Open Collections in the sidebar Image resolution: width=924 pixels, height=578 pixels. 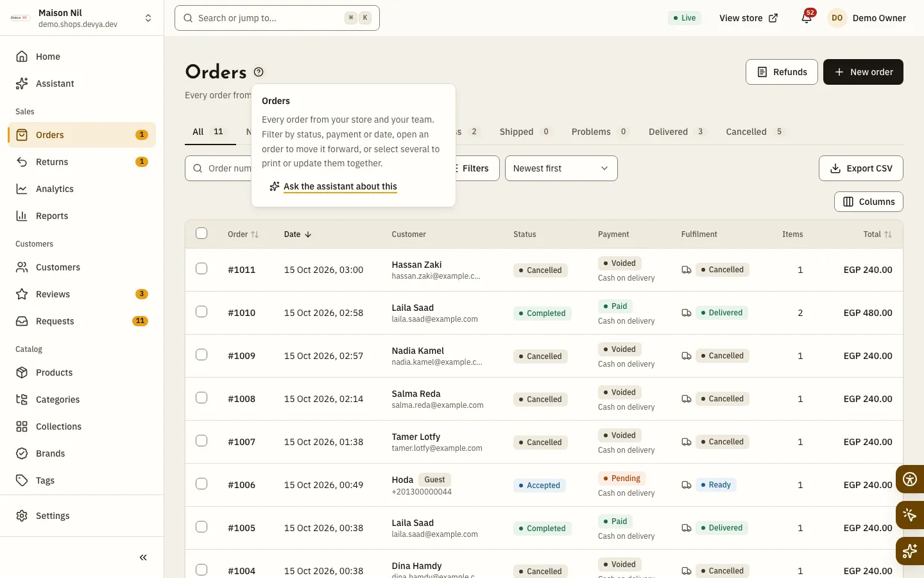click(81, 426)
